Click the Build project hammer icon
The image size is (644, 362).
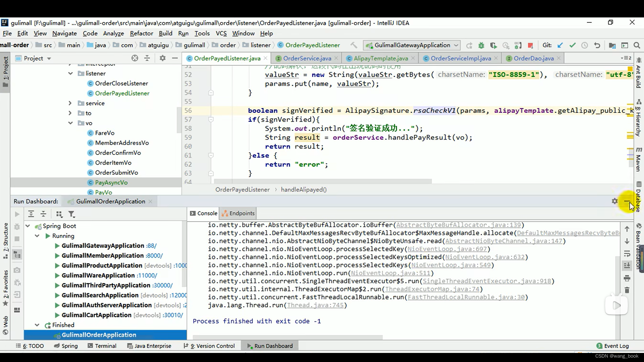tap(354, 45)
